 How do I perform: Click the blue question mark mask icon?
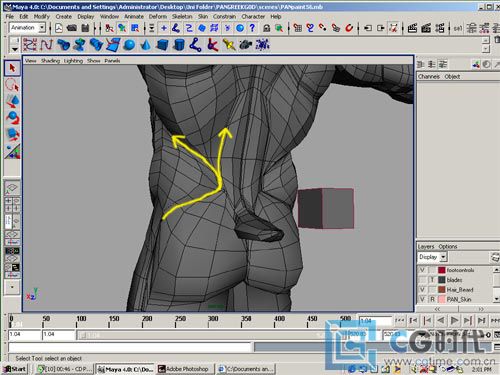(252, 28)
